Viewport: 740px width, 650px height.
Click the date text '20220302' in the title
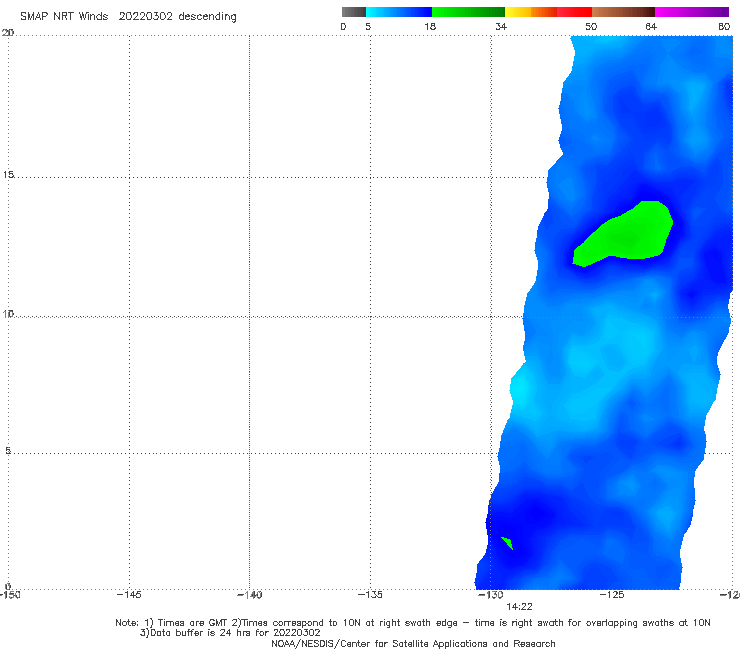click(145, 17)
